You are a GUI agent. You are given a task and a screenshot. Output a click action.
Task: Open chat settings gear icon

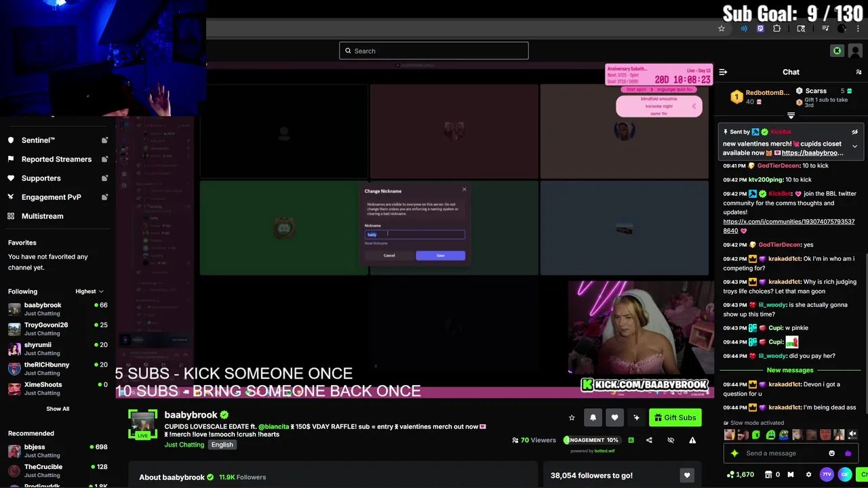click(808, 474)
